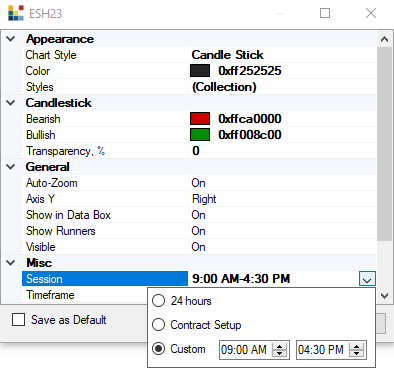Click the scrollbar down arrow
This screenshot has height=376, width=394.
pos(384,296)
